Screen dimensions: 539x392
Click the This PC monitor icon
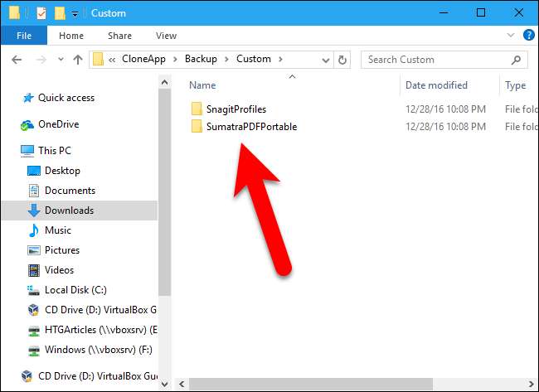tap(27, 151)
